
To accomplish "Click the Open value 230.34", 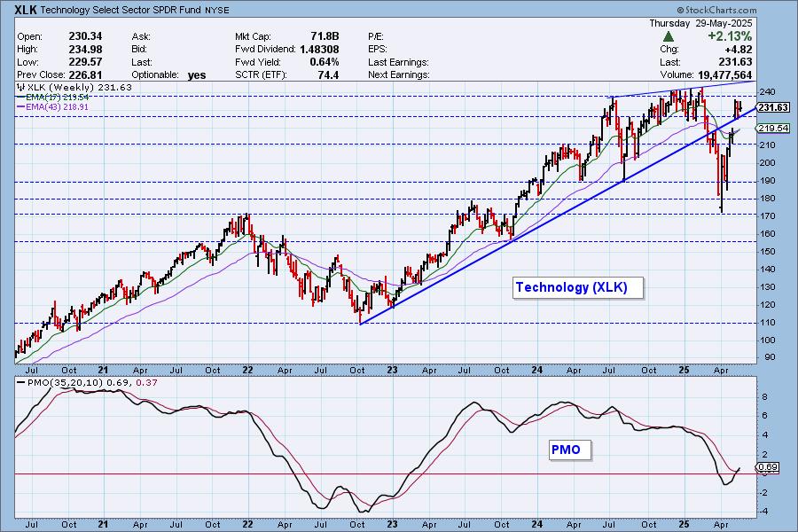I will [85, 36].
